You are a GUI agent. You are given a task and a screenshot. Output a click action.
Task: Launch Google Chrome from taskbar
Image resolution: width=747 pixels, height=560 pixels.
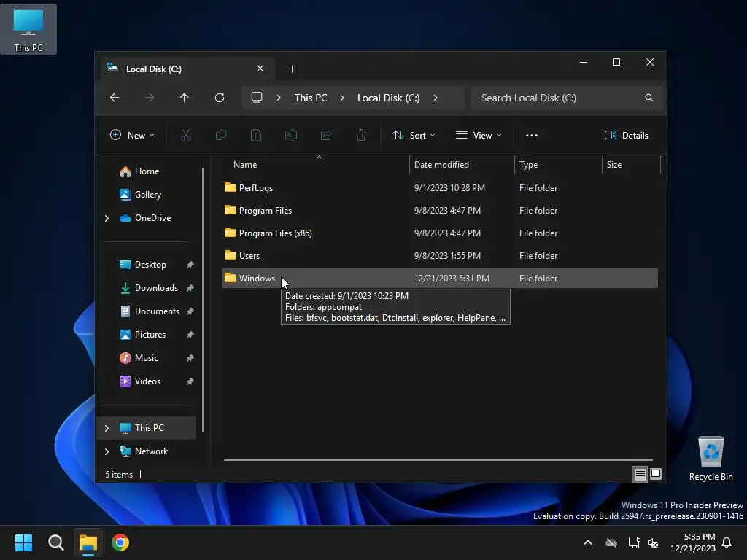click(120, 542)
